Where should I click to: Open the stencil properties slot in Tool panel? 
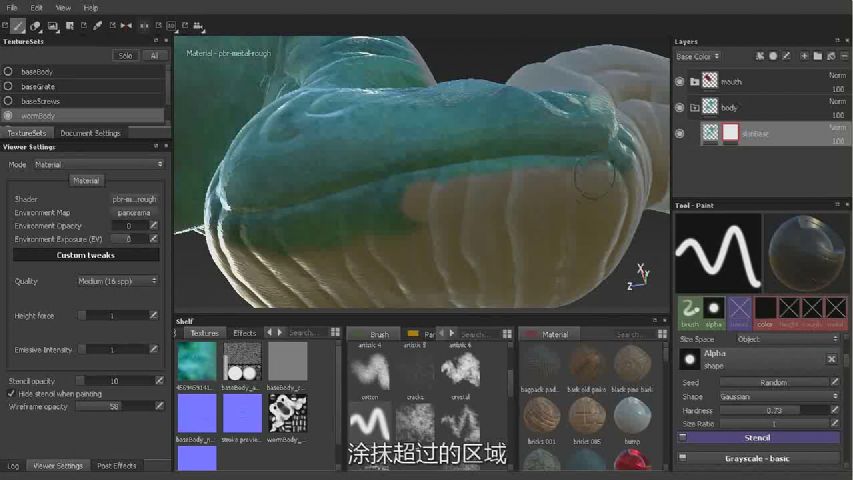739,312
